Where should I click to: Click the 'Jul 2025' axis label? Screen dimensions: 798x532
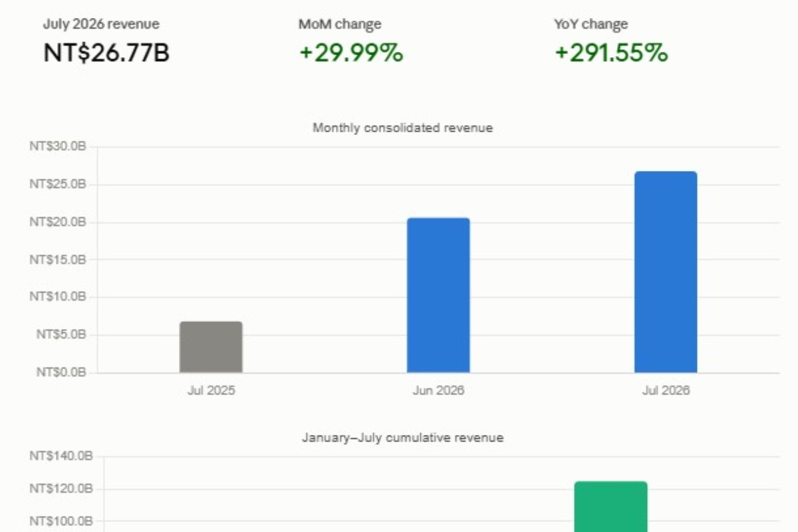point(211,390)
